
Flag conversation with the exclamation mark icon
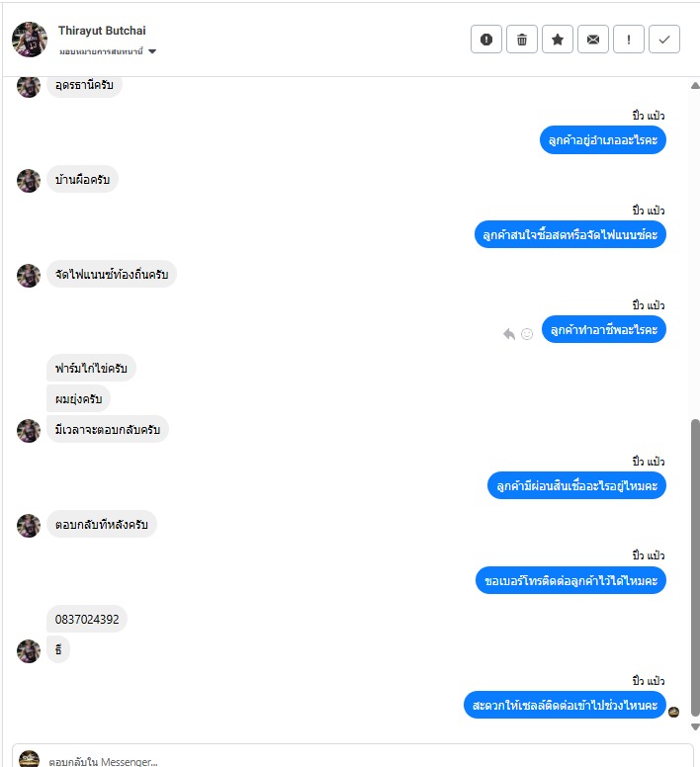629,40
